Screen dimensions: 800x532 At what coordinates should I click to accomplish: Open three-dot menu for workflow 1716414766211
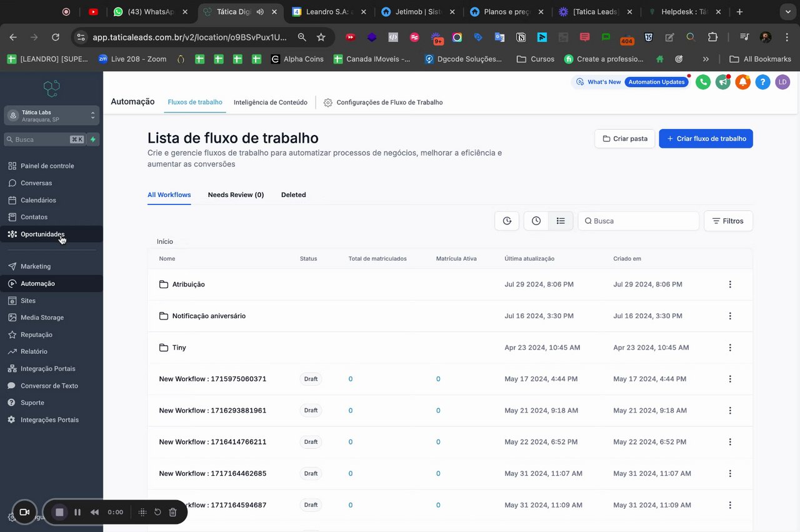point(730,442)
